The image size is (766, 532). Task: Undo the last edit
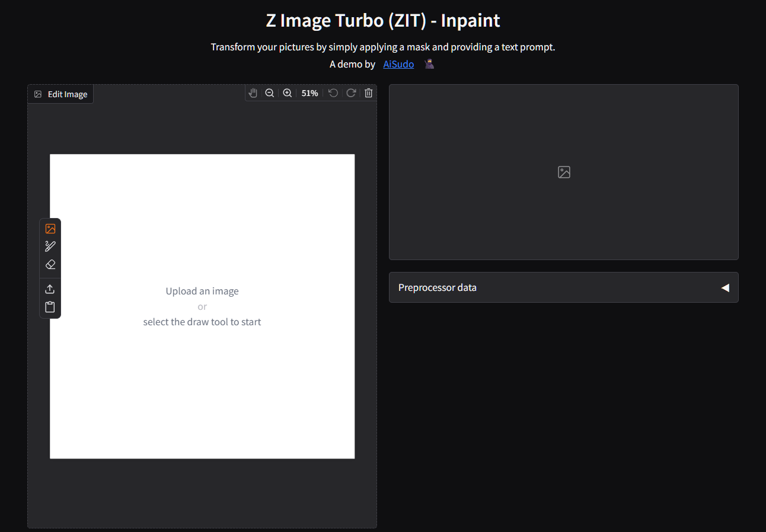pyautogui.click(x=333, y=93)
